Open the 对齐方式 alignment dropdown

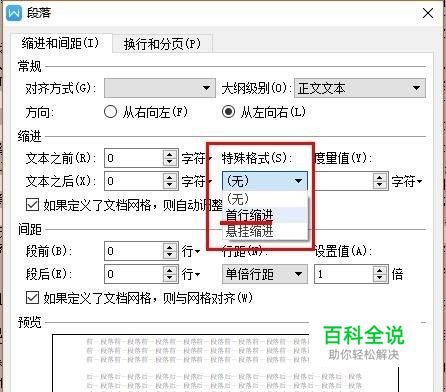tap(160, 88)
